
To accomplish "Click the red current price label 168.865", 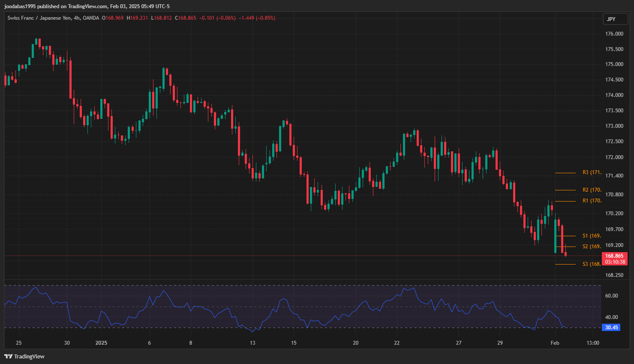I will 615,256.
